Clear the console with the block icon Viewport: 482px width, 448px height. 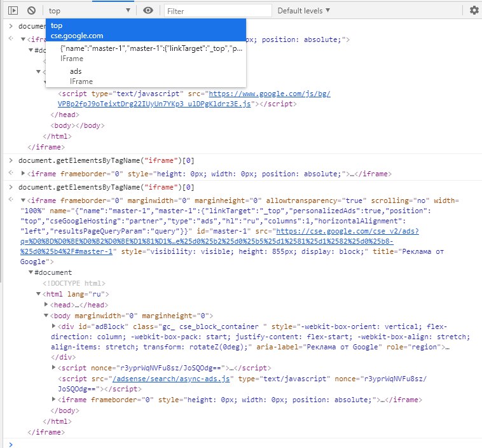[x=31, y=11]
